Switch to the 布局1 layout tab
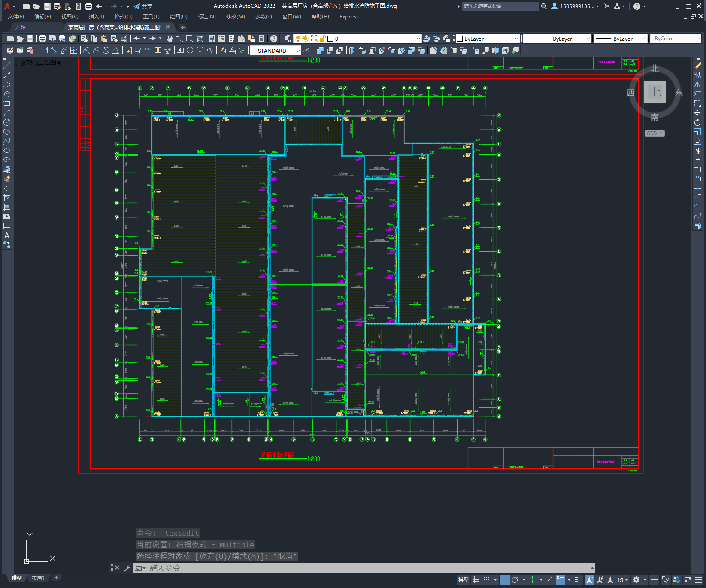 coord(38,578)
